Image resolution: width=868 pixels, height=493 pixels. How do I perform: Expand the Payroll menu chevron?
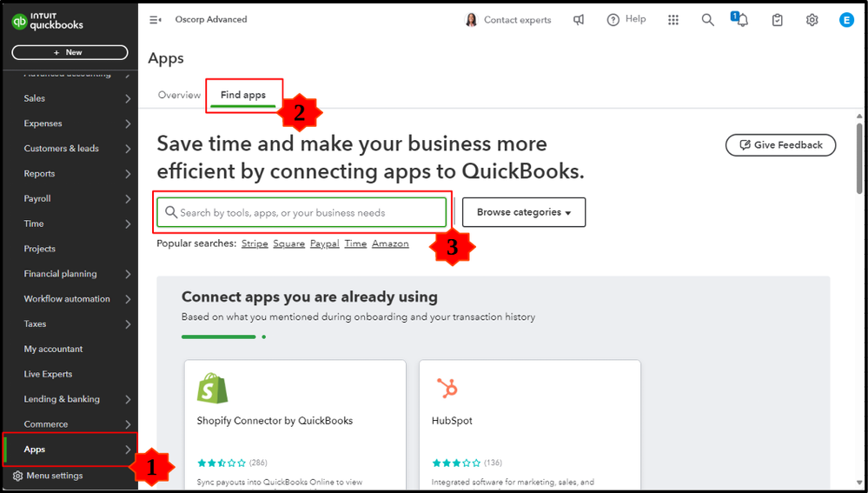pos(128,199)
